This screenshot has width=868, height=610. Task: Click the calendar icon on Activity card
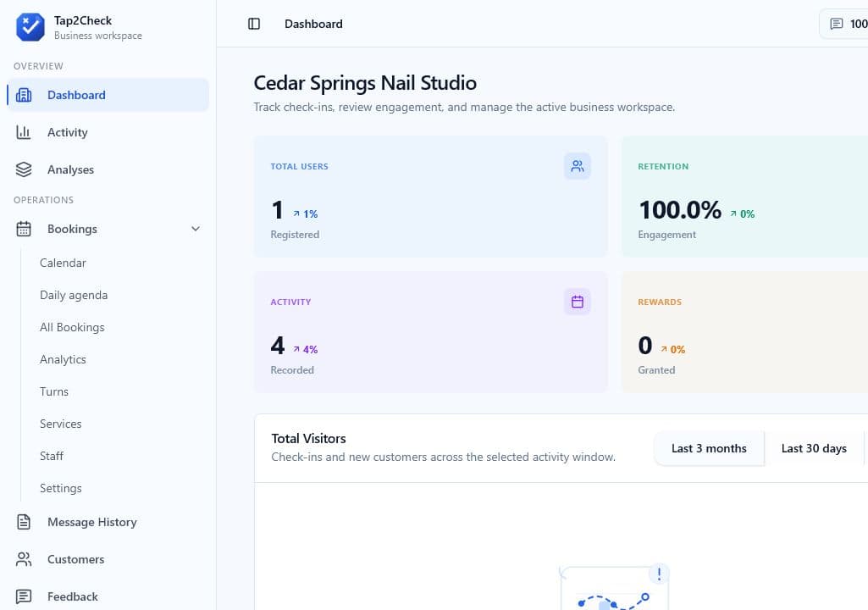[x=578, y=302]
